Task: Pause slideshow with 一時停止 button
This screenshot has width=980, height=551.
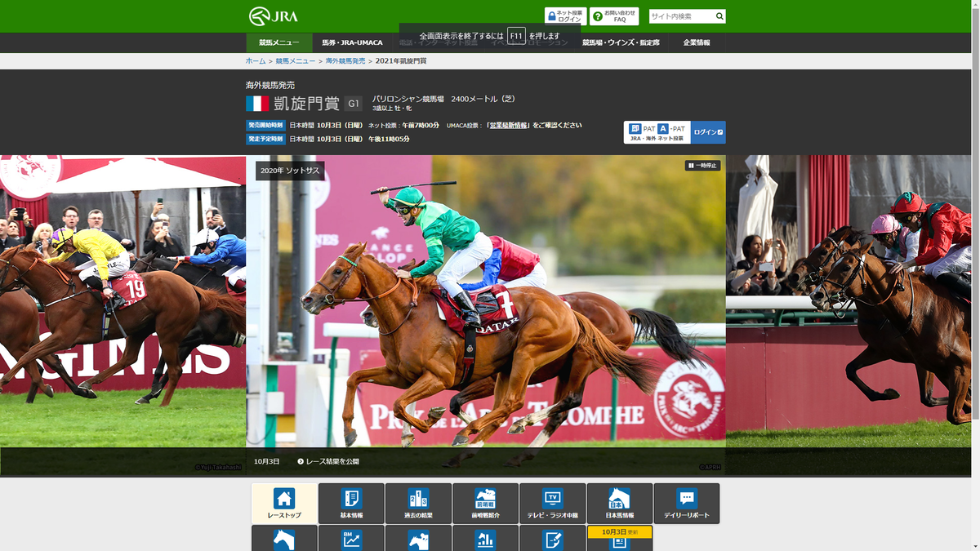Action: (x=702, y=166)
